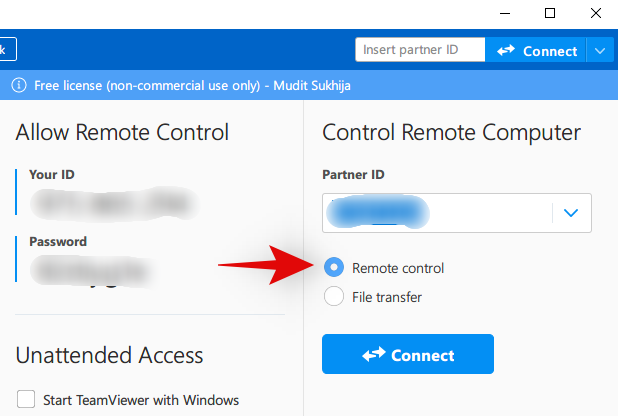The width and height of the screenshot is (618, 416).
Task: Click the Connect button in top toolbar
Action: pyautogui.click(x=536, y=50)
